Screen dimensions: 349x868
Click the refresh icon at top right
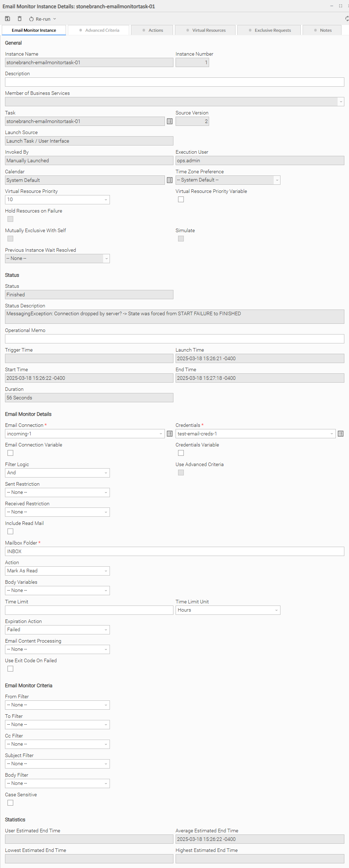pos(347,19)
